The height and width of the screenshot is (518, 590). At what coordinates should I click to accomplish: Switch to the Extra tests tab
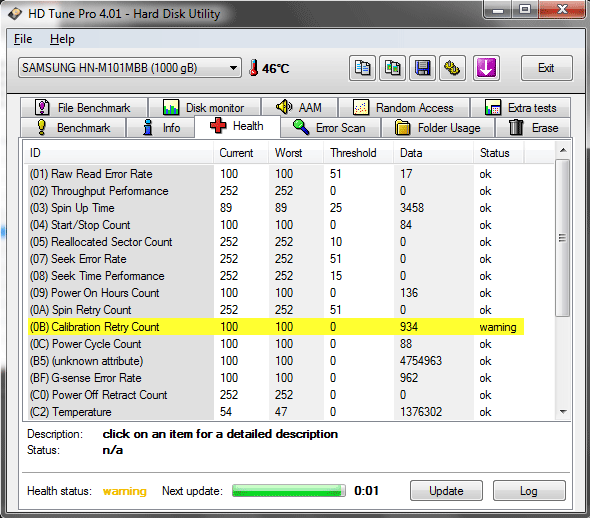521,108
